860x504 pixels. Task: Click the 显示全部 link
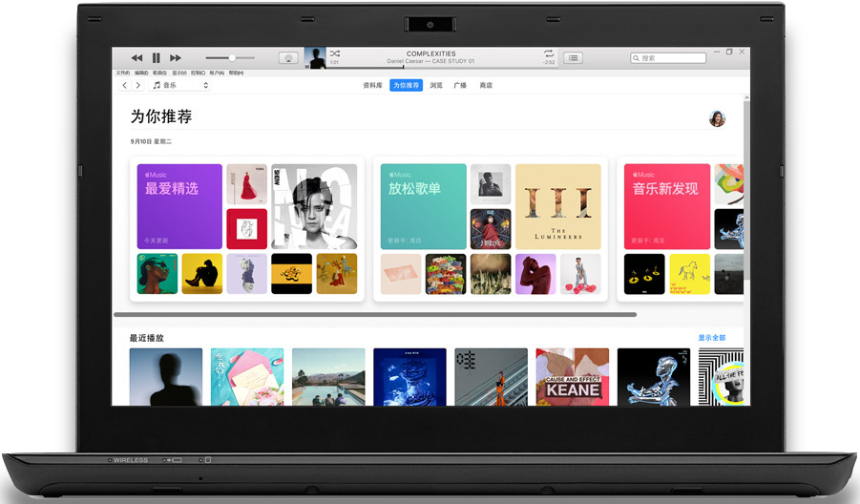tap(712, 338)
